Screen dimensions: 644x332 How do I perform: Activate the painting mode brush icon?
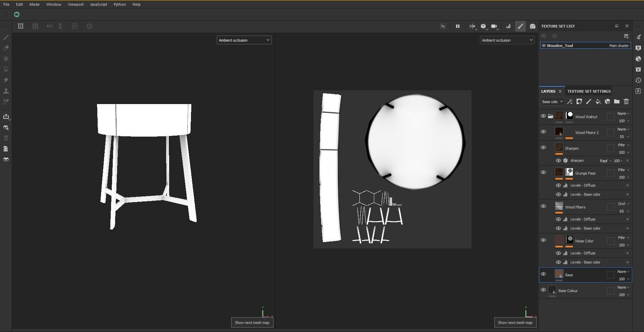pos(521,26)
